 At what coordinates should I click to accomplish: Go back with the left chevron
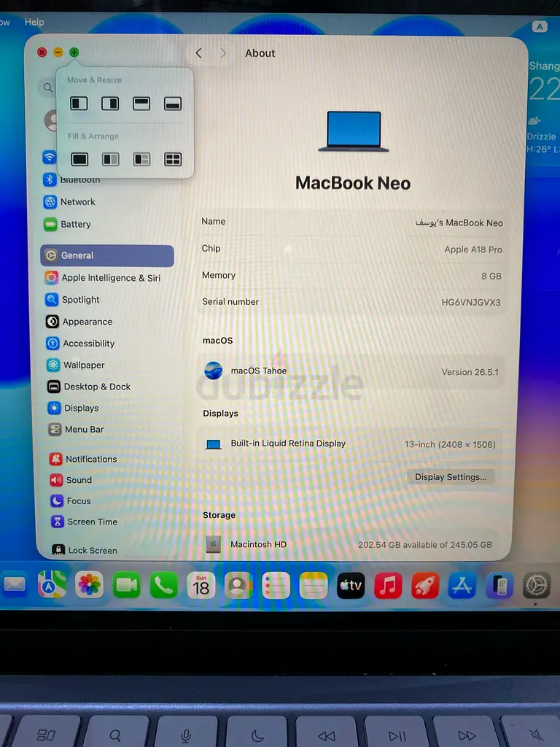click(199, 53)
